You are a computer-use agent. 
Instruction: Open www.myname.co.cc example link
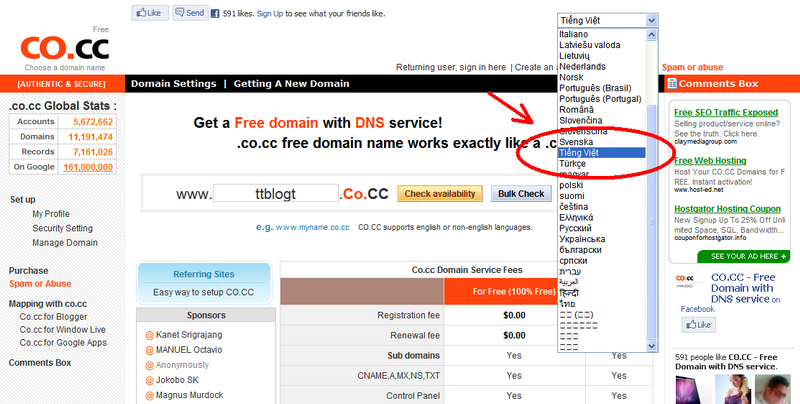pyautogui.click(x=312, y=228)
